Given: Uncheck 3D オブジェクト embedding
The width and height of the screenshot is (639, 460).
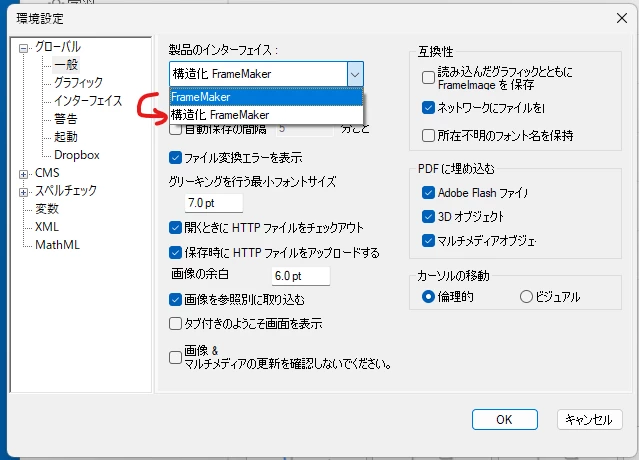Looking at the screenshot, I should coord(428,216).
